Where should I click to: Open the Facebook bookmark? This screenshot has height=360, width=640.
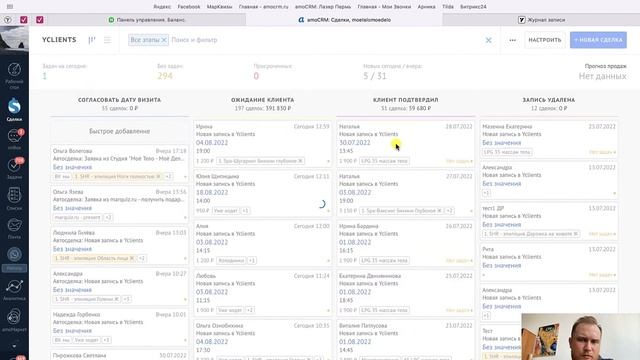[189, 7]
